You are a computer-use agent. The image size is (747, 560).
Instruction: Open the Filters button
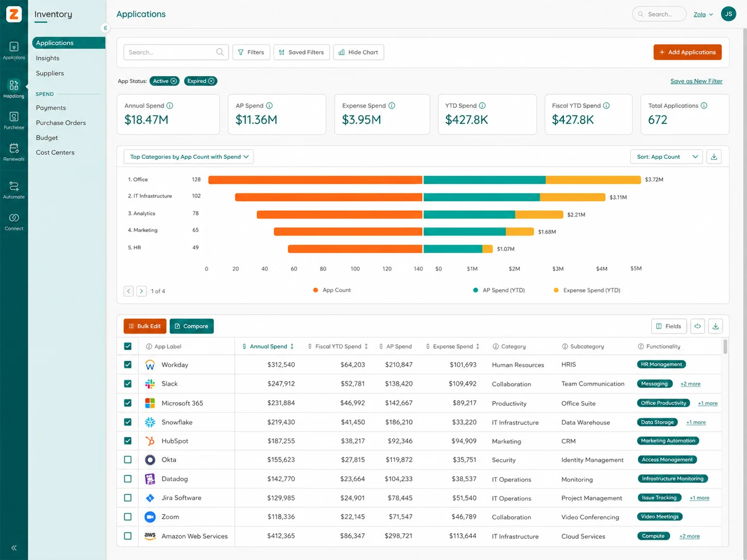251,52
